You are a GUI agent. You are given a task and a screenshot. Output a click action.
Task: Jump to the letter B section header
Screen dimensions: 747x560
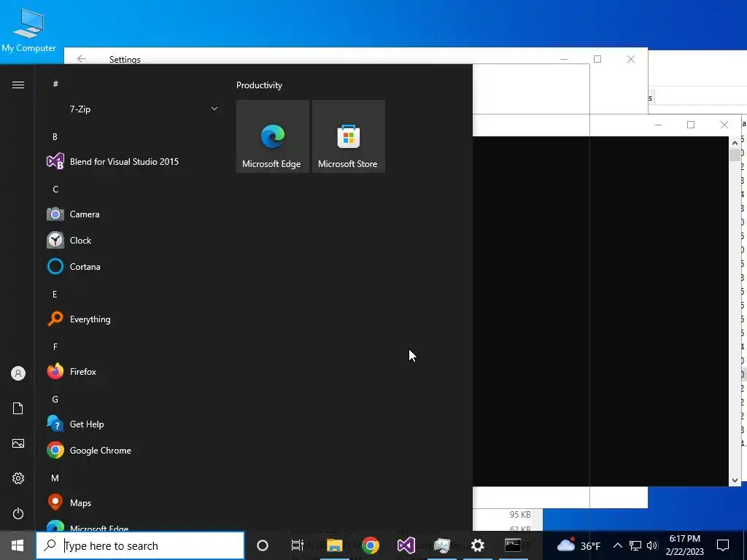55,136
